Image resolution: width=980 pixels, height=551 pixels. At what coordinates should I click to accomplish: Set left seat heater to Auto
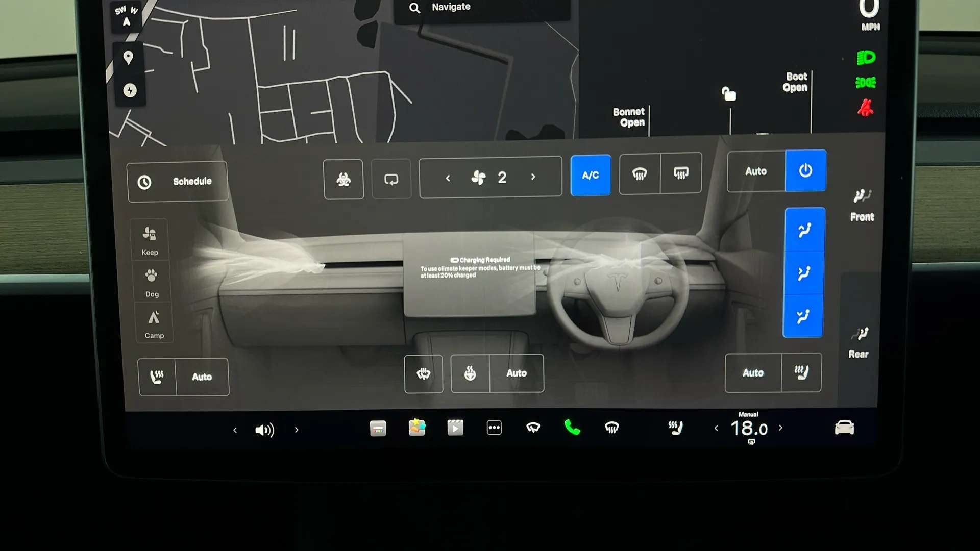point(202,377)
